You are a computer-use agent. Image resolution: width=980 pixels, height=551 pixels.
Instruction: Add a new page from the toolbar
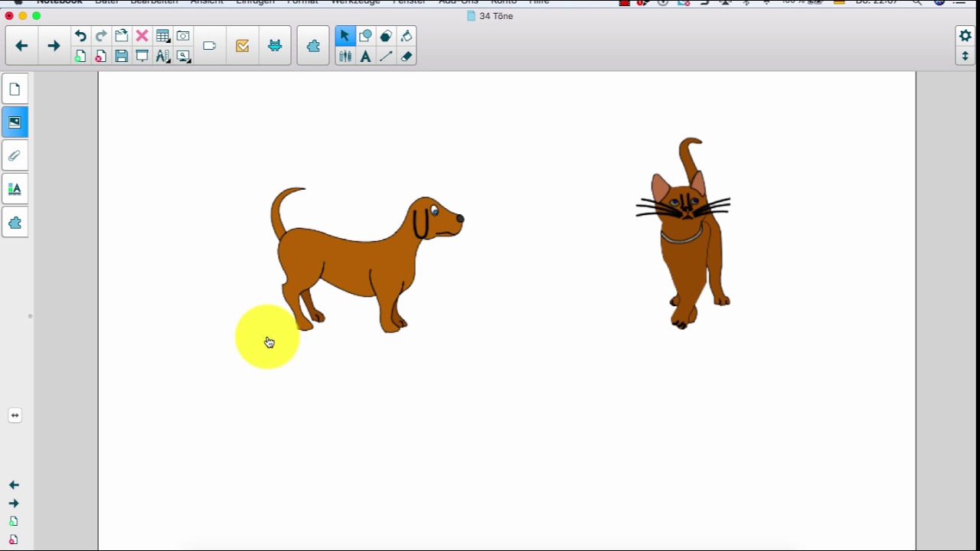pyautogui.click(x=80, y=56)
